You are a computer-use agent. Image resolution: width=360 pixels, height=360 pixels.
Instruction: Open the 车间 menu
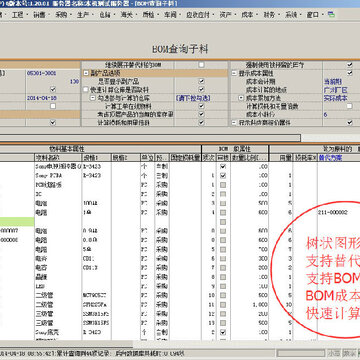pos(170,15)
